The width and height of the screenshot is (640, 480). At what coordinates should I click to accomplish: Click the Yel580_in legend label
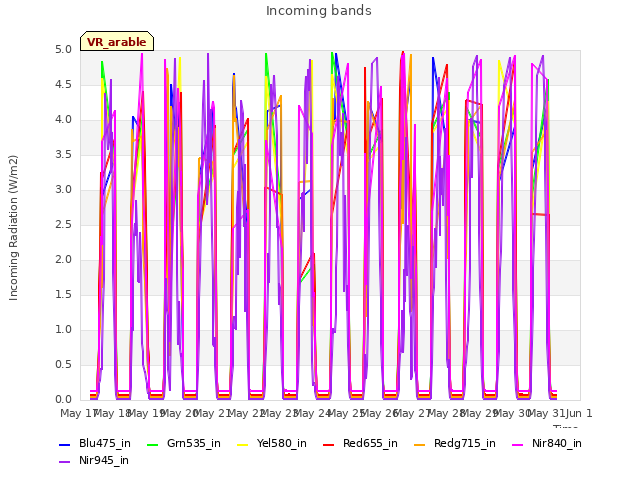point(282,443)
